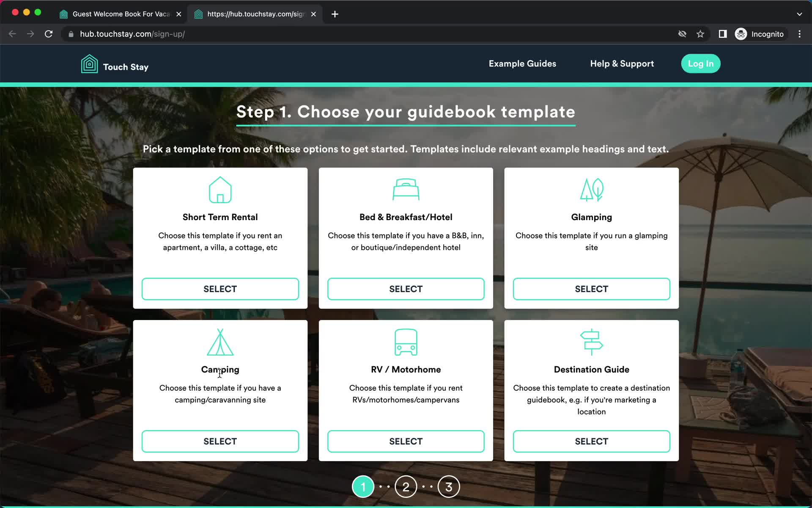Image resolution: width=812 pixels, height=508 pixels.
Task: Open Chrome's three-dot menu
Action: point(800,34)
